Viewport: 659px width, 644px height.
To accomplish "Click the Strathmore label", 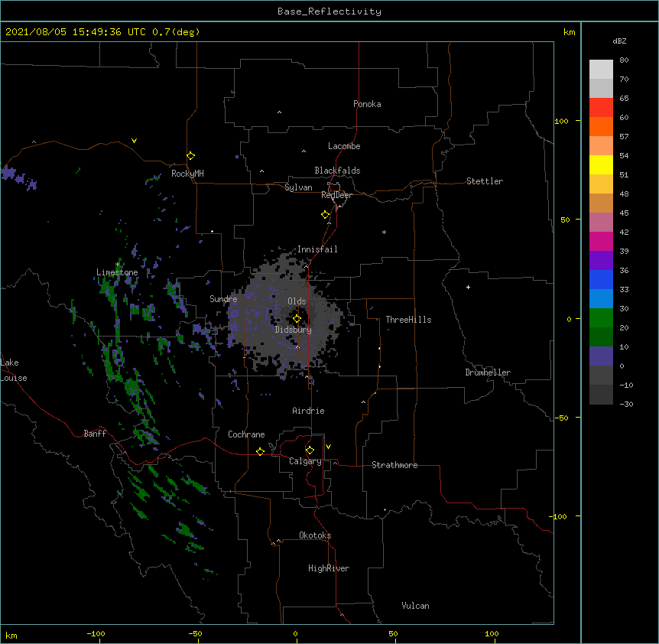I will tap(394, 465).
